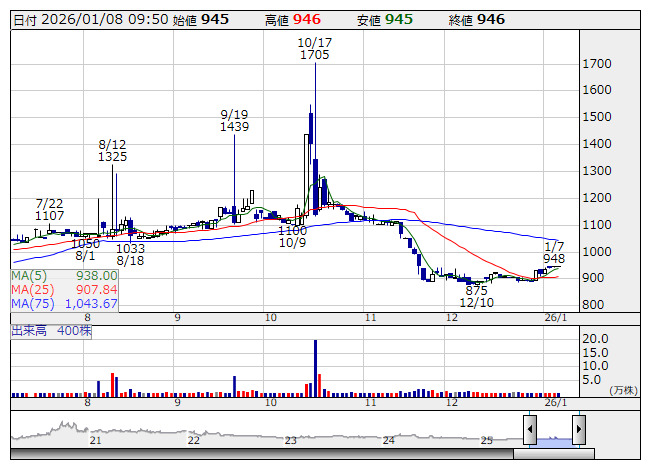Click year 21 in the overview timeline

pos(96,440)
